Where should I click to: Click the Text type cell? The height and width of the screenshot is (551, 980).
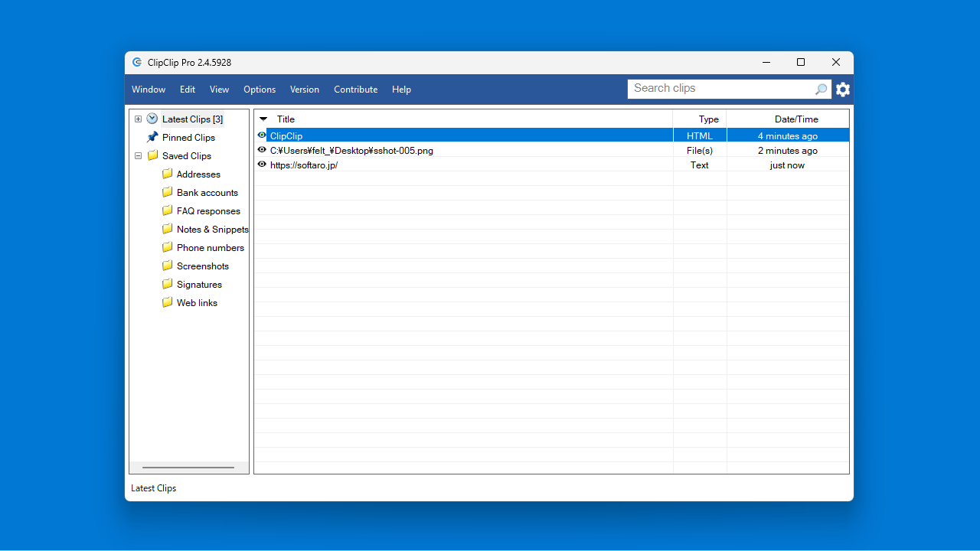[700, 165]
